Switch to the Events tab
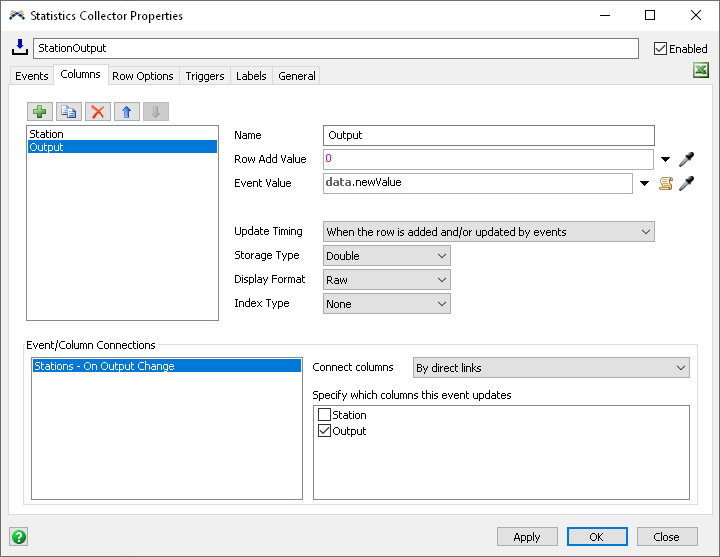Image resolution: width=720 pixels, height=557 pixels. point(32,76)
